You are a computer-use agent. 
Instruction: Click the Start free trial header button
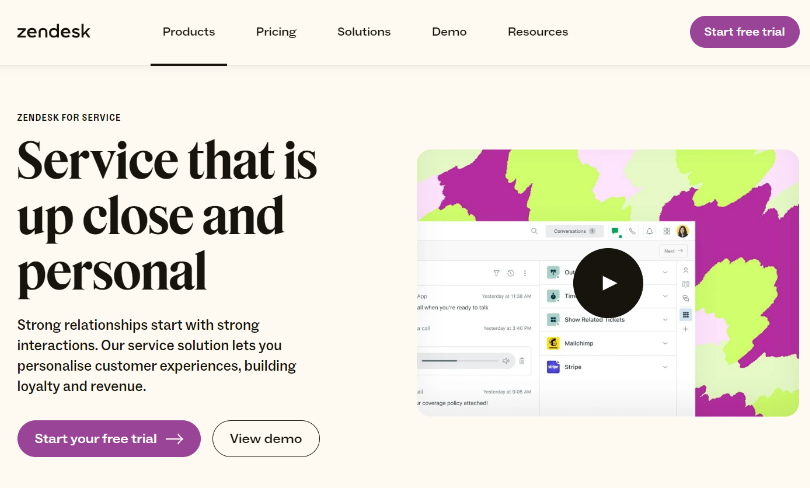pyautogui.click(x=744, y=32)
